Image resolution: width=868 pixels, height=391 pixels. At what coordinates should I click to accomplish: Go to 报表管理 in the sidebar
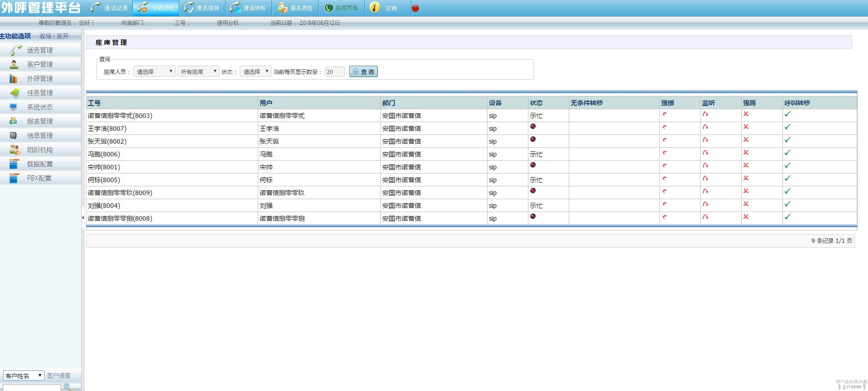click(40, 122)
